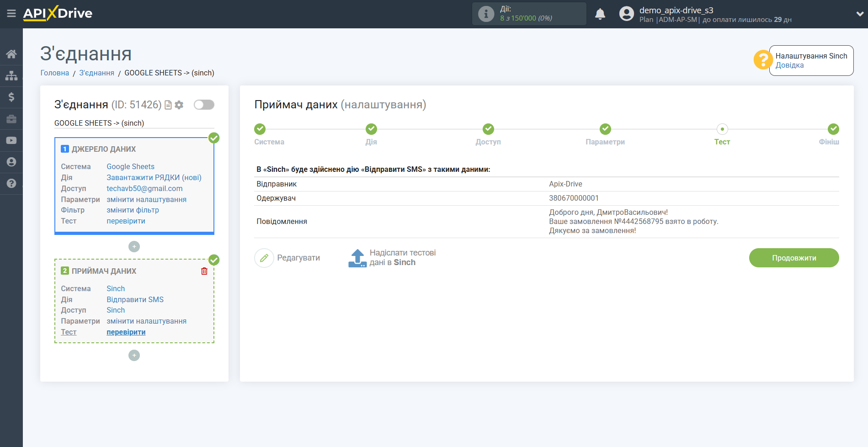Open Завантажити РЯДКИ (нові) action link

tap(154, 177)
